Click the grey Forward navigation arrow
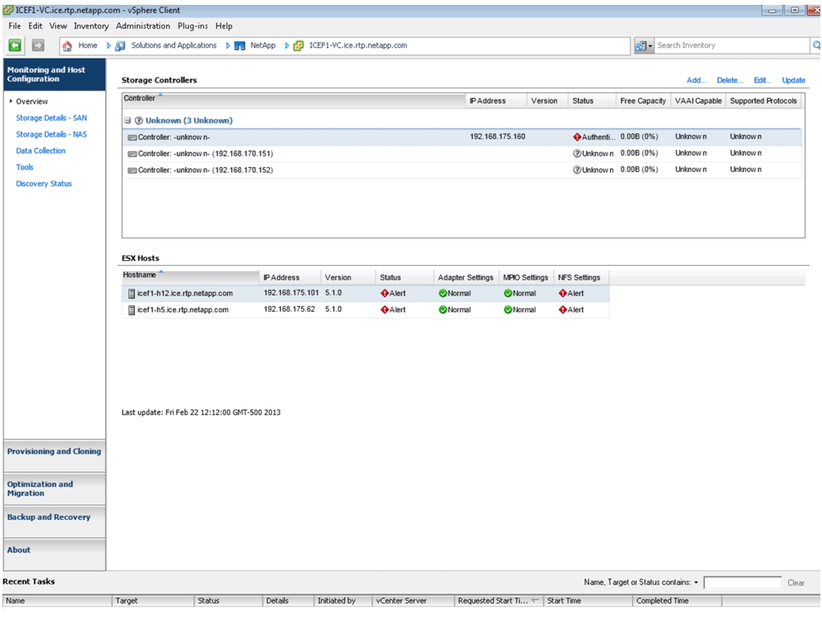822x644 pixels. (38, 46)
